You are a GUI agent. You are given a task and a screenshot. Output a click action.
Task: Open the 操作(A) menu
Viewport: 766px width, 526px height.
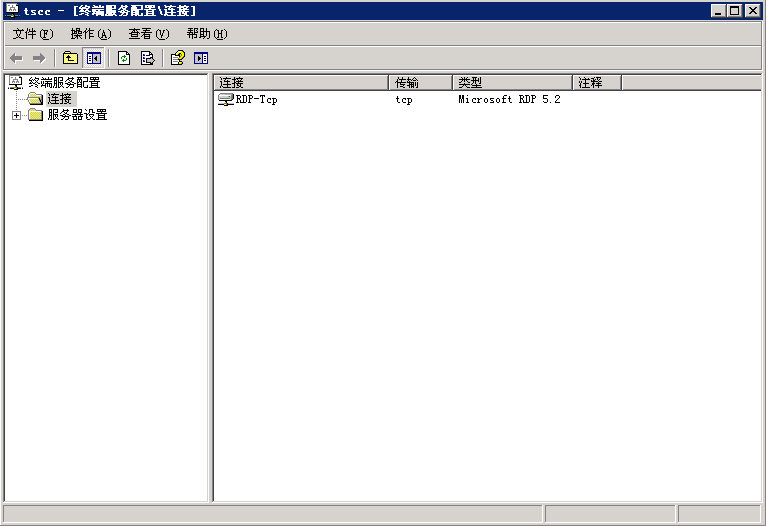coord(91,34)
